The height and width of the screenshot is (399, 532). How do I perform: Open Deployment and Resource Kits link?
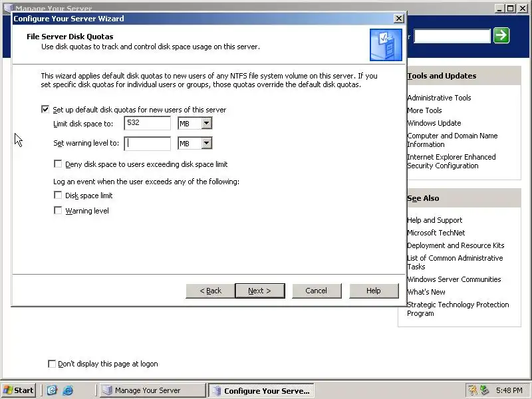(x=456, y=245)
